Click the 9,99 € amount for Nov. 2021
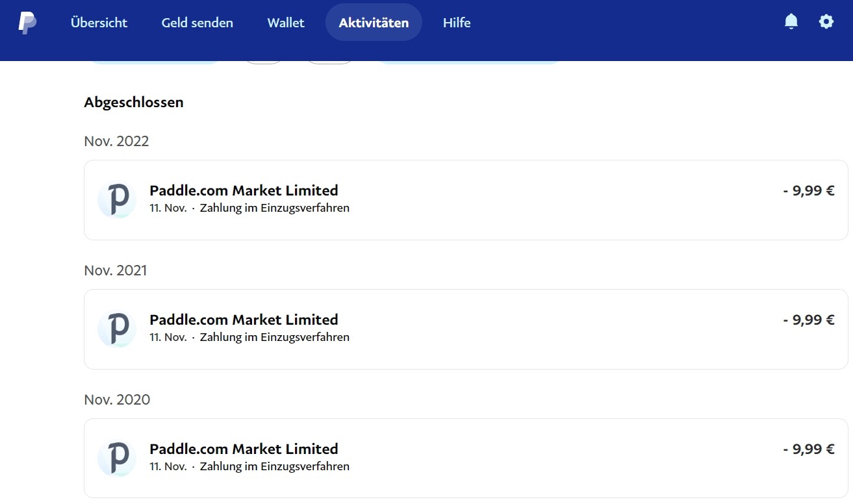Image resolution: width=853 pixels, height=504 pixels. pos(809,320)
